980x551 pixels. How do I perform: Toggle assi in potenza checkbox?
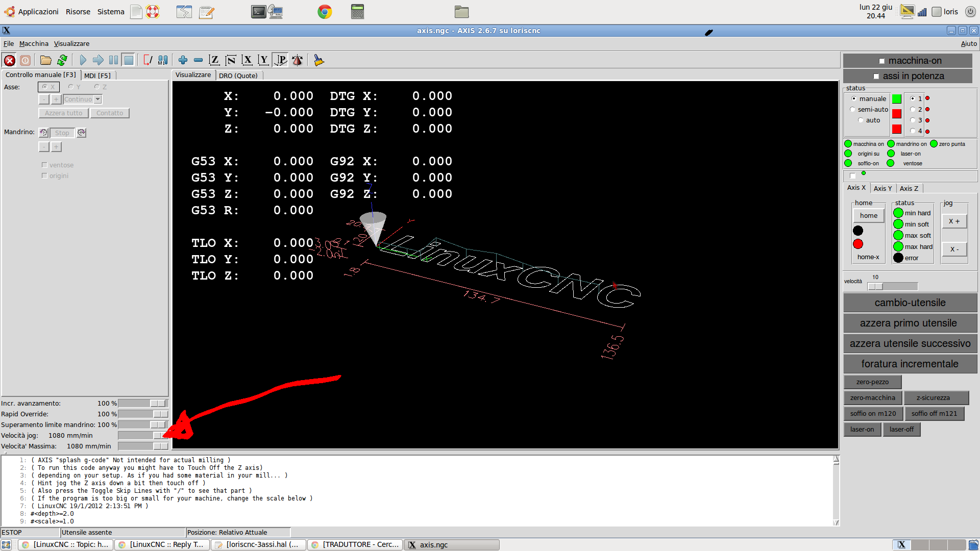pyautogui.click(x=908, y=76)
